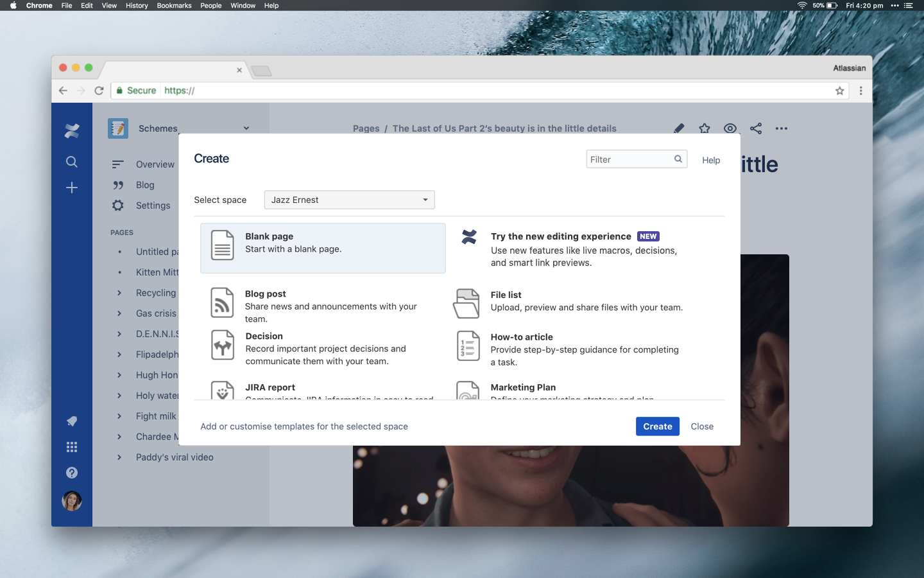Image resolution: width=924 pixels, height=578 pixels.
Task: Click the edit pencil icon on page
Action: [679, 128]
